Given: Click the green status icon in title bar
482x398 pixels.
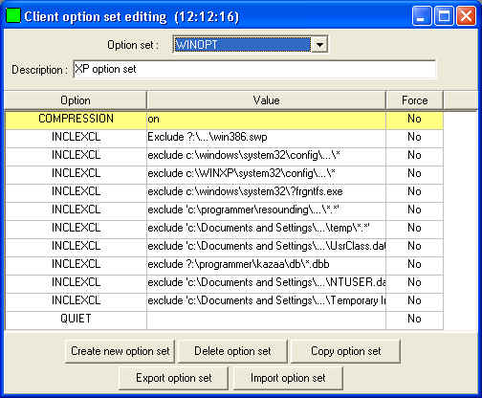Looking at the screenshot, I should 13,16.
